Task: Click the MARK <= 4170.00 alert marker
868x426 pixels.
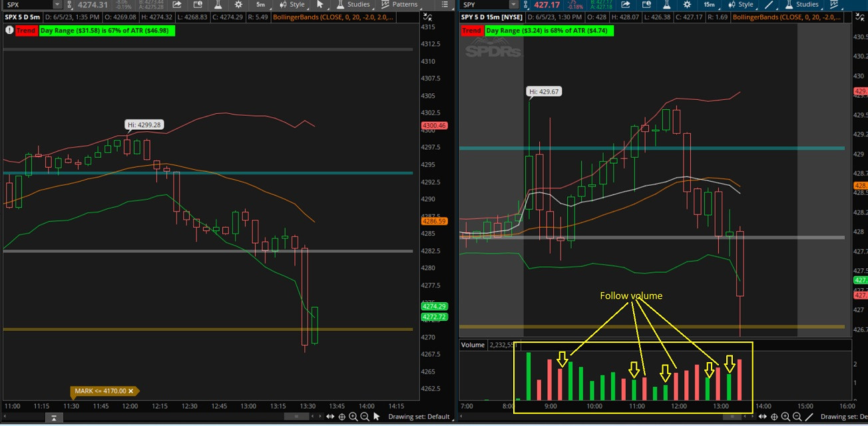Action: 104,391
